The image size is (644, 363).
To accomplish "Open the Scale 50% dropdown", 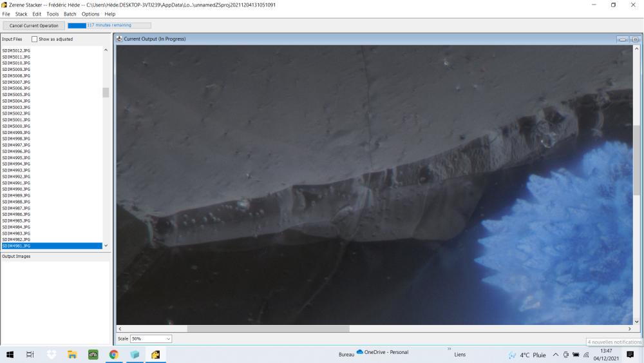I will pos(151,338).
